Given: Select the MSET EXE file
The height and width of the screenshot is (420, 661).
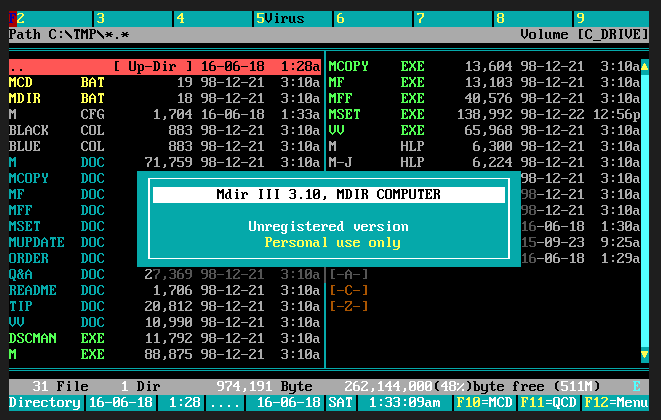Looking at the screenshot, I should (484, 114).
